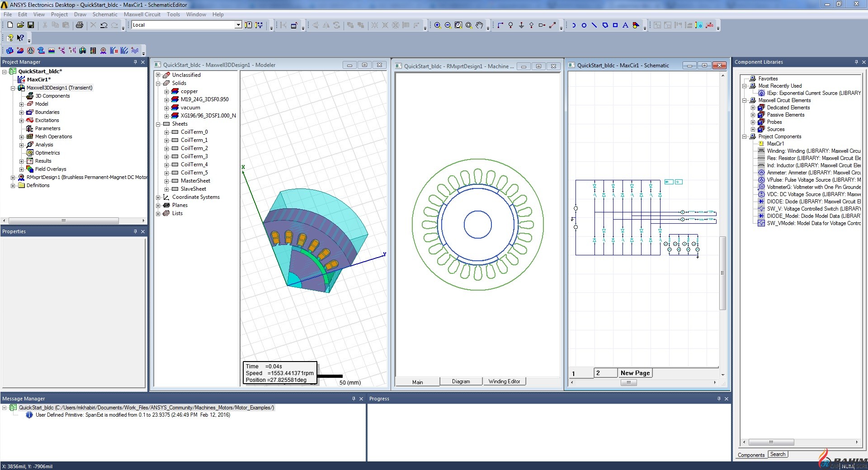Switch to the Winding Editor tab
868x470 pixels.
504,382
